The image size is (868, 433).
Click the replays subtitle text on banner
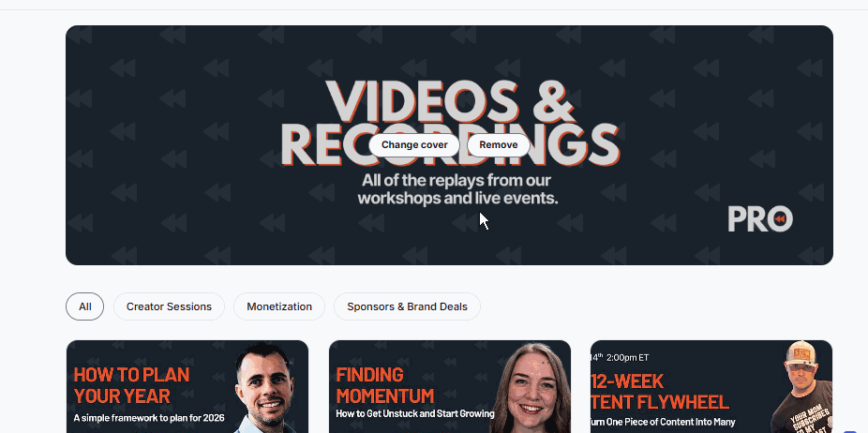click(457, 188)
